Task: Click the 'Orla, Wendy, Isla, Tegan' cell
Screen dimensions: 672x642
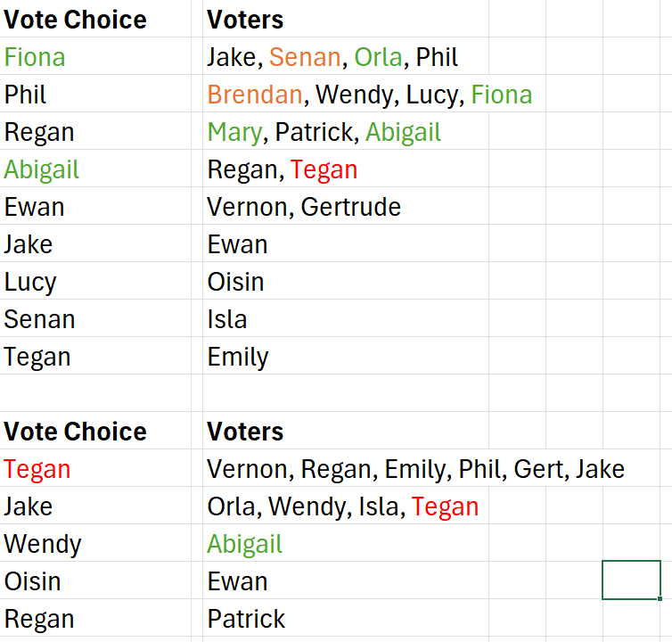Action: click(x=346, y=506)
